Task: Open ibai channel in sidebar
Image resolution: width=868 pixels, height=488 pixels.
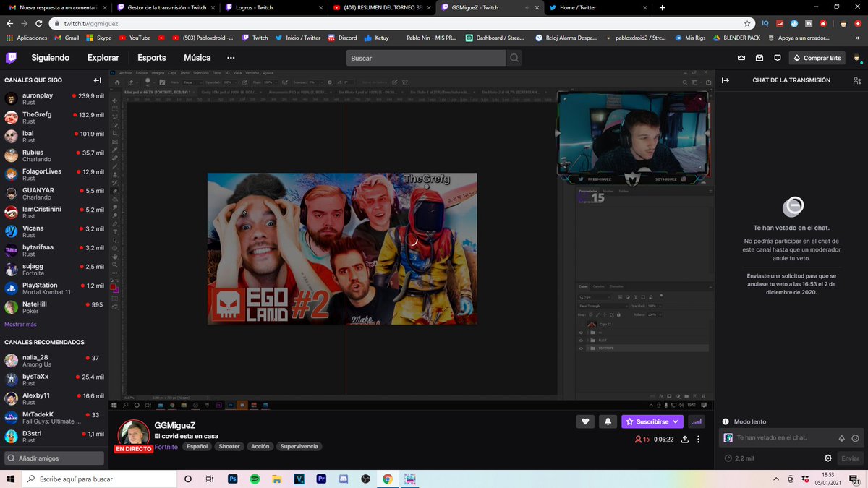Action: click(x=54, y=137)
